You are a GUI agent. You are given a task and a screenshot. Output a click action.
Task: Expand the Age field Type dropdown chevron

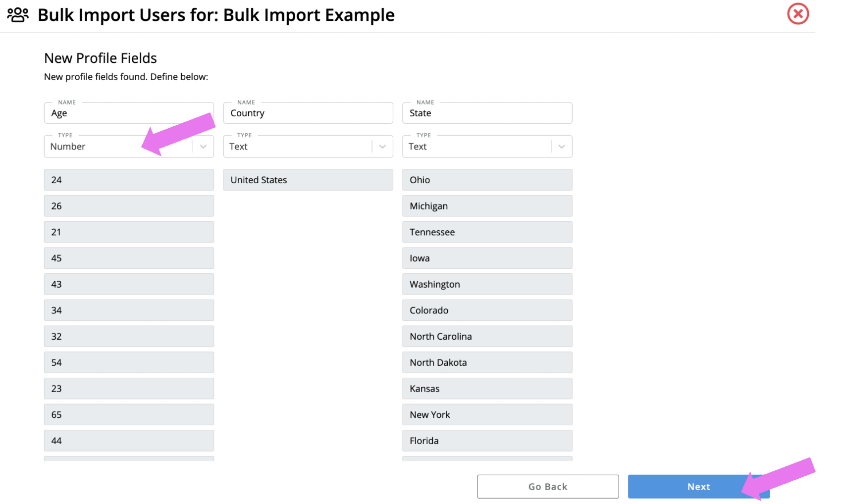tap(203, 147)
